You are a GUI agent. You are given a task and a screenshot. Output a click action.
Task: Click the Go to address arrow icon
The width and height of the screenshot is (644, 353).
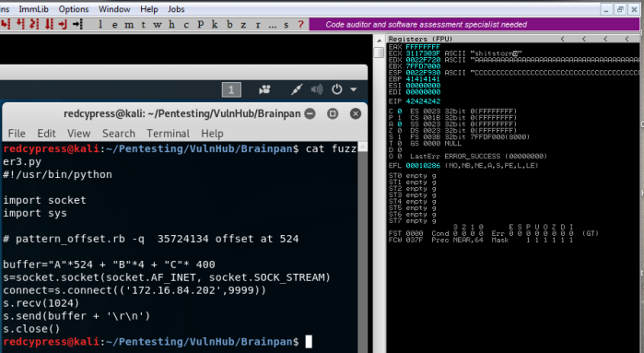pos(77,24)
